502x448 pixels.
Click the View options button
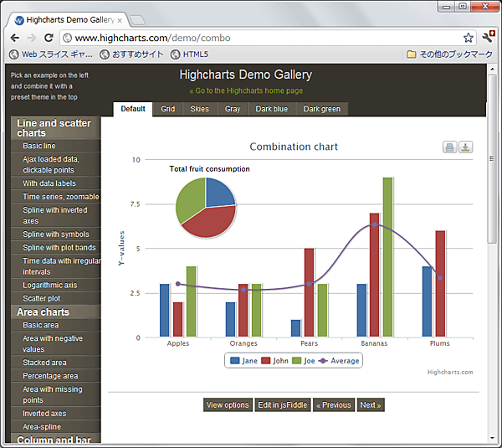coord(228,405)
